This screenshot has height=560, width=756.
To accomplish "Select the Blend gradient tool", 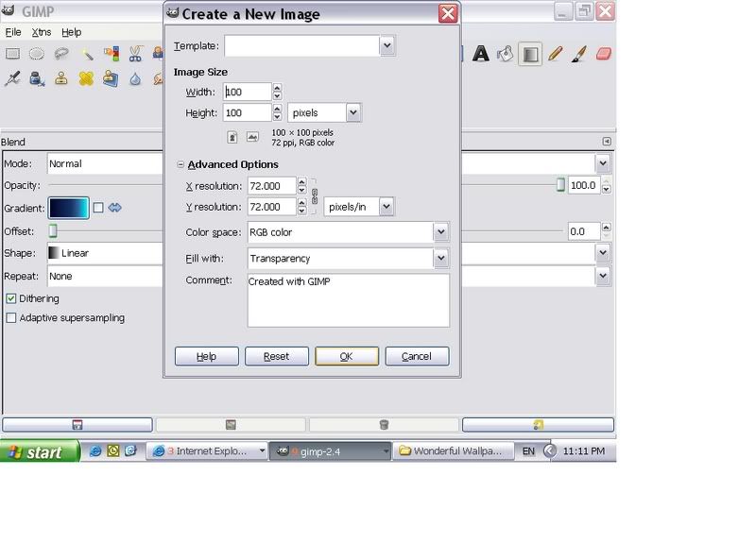I will pyautogui.click(x=530, y=54).
